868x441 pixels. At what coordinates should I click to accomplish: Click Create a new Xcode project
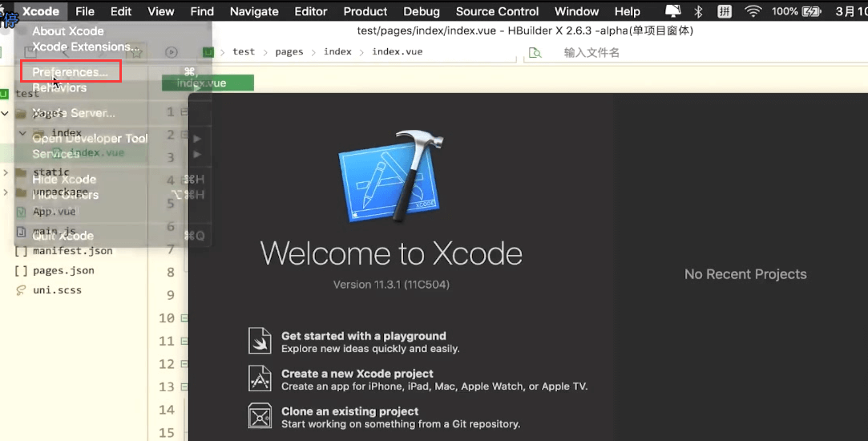(x=357, y=374)
